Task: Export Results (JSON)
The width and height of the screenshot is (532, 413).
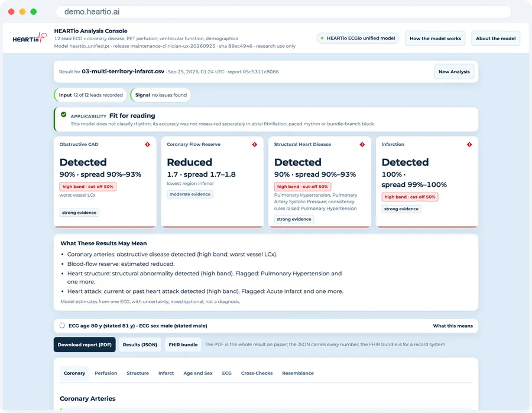Action: (140, 344)
